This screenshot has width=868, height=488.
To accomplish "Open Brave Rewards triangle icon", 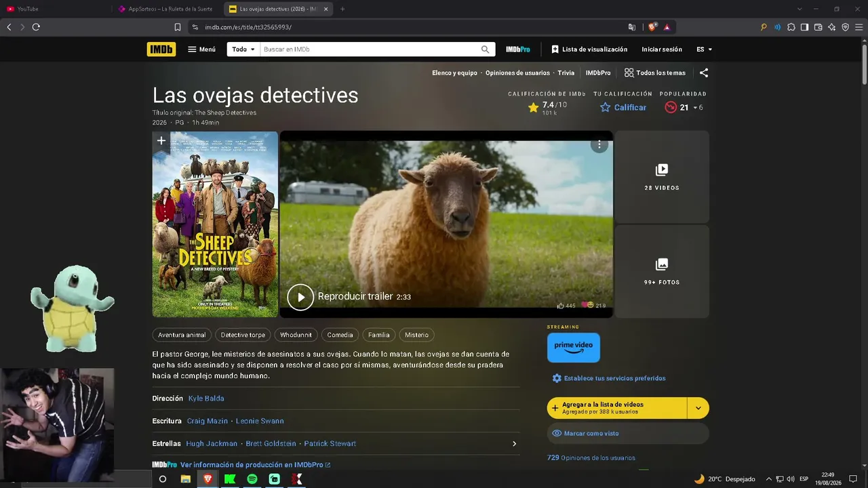I will pos(667,27).
